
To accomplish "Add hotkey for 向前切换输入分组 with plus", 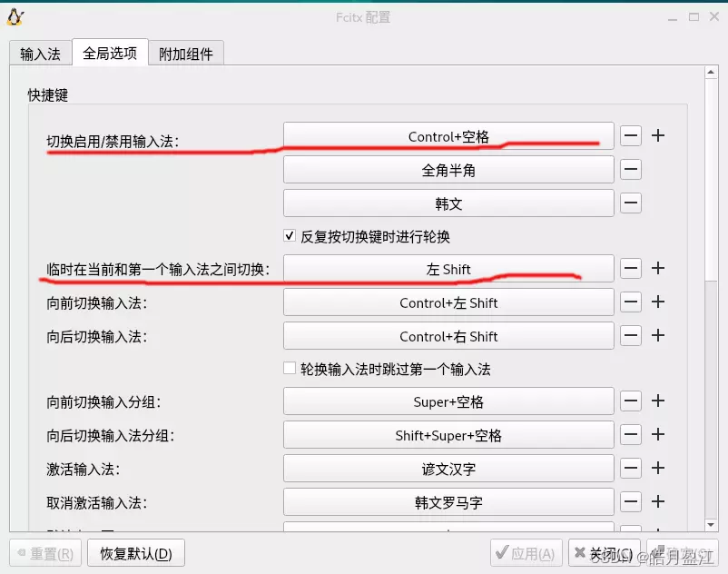I will point(658,401).
